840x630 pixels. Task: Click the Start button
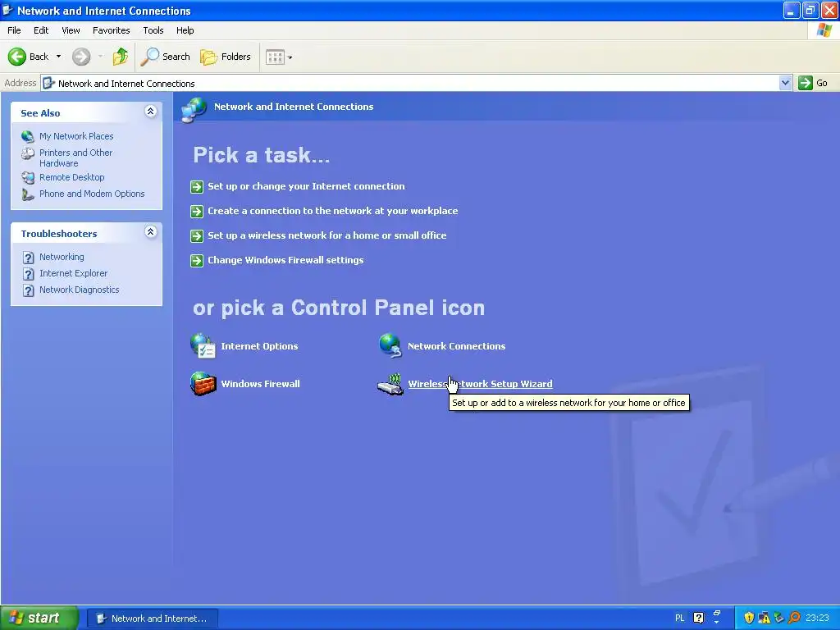coord(39,618)
